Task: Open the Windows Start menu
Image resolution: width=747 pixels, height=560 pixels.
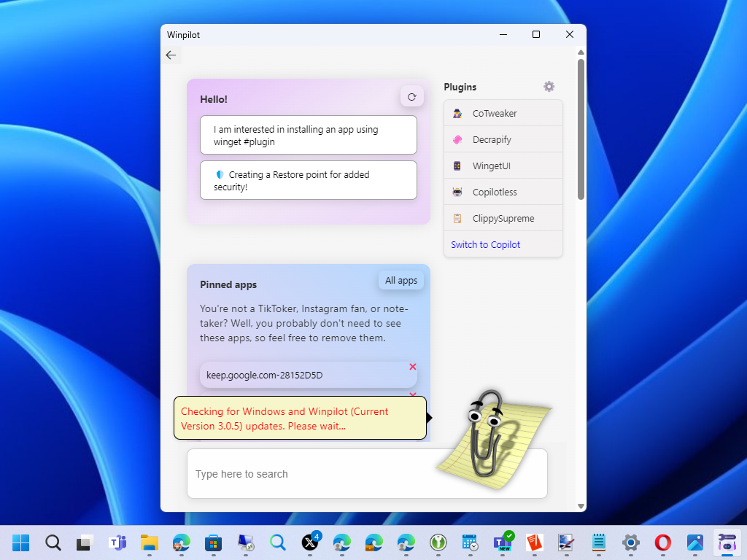Action: pos(20,542)
